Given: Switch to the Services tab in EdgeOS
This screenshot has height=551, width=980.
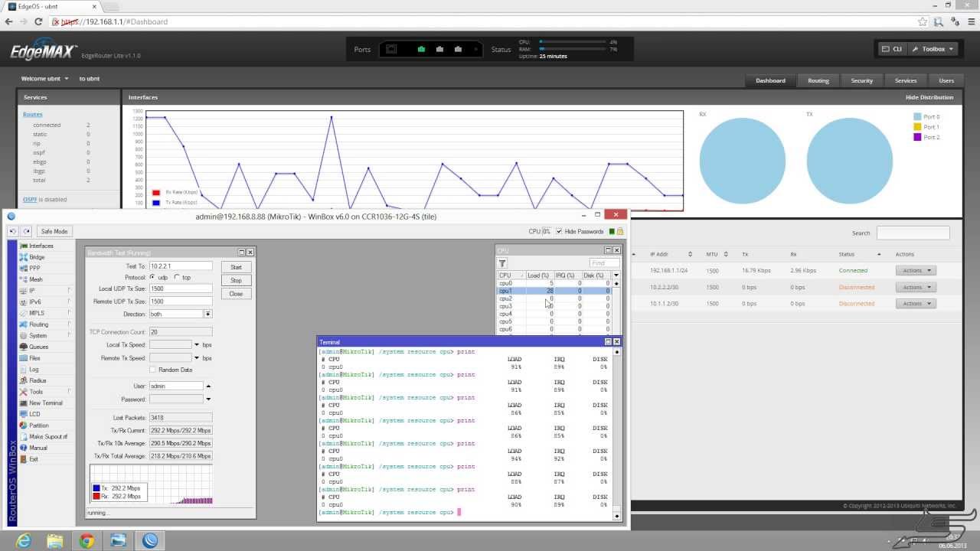Looking at the screenshot, I should [x=906, y=80].
